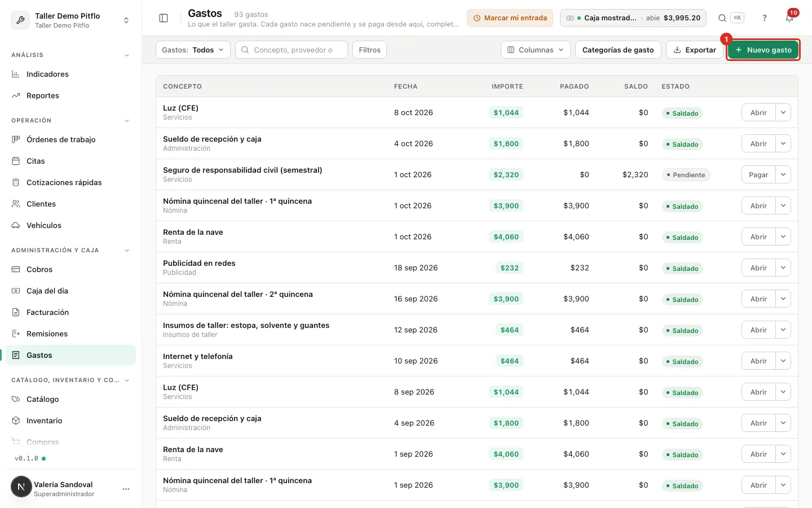Viewport: 812px width, 508px height.
Task: Open the Publicidad en redes expense
Action: click(x=758, y=268)
